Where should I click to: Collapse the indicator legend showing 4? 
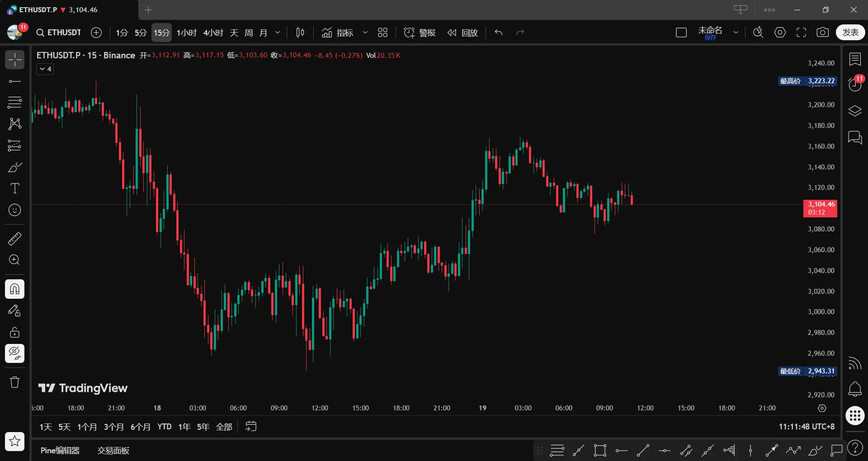click(x=45, y=69)
